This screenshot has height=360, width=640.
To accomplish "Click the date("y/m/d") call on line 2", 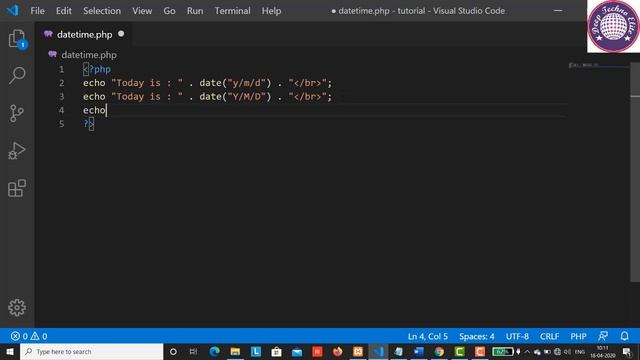I will [235, 83].
